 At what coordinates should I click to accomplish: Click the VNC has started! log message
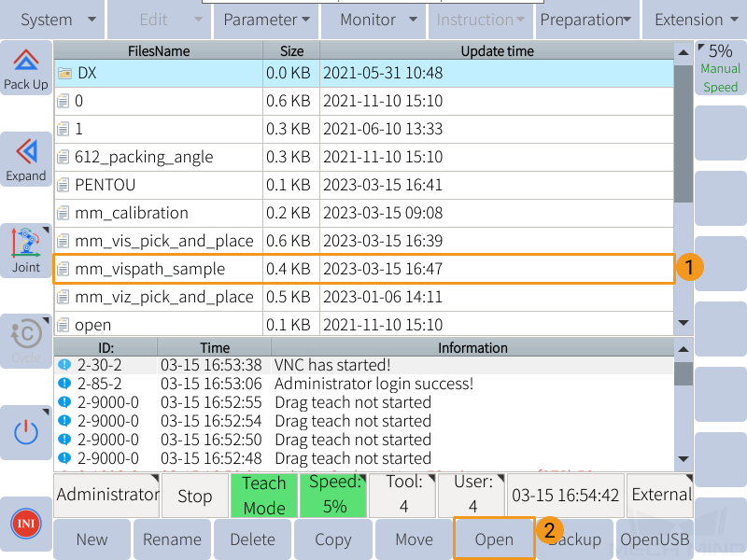coord(332,365)
